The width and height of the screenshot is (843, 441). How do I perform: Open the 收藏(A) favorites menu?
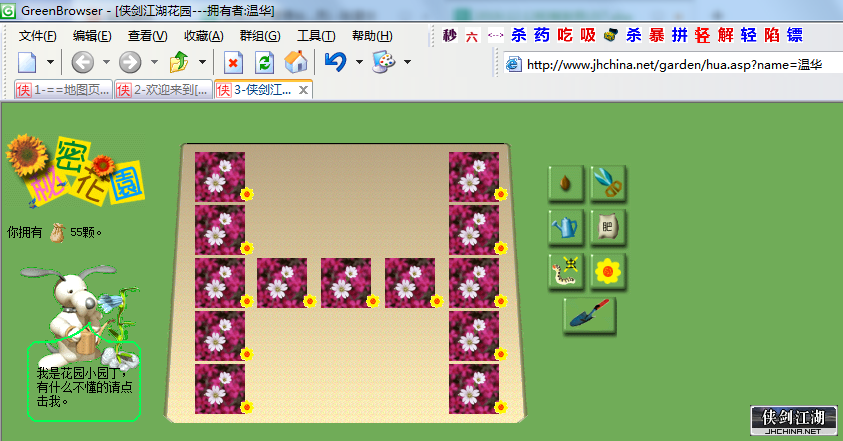click(203, 36)
